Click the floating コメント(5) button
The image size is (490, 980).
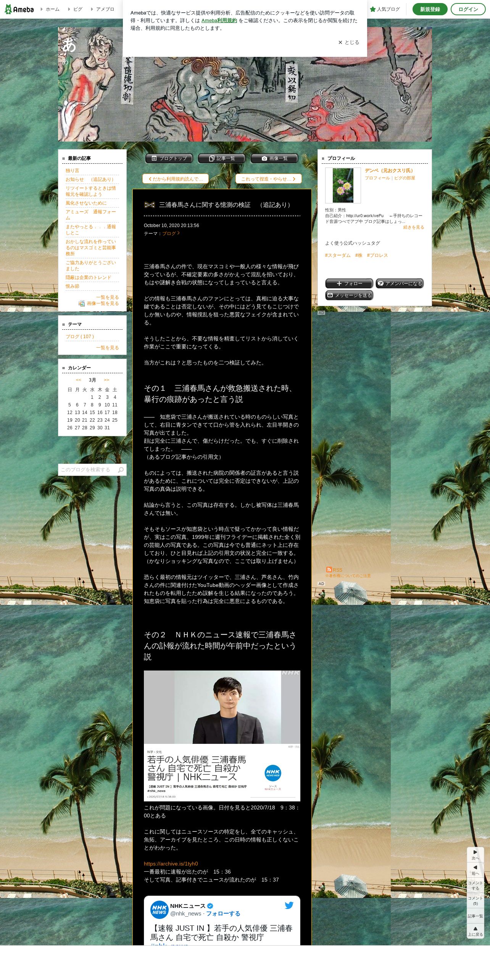click(475, 901)
